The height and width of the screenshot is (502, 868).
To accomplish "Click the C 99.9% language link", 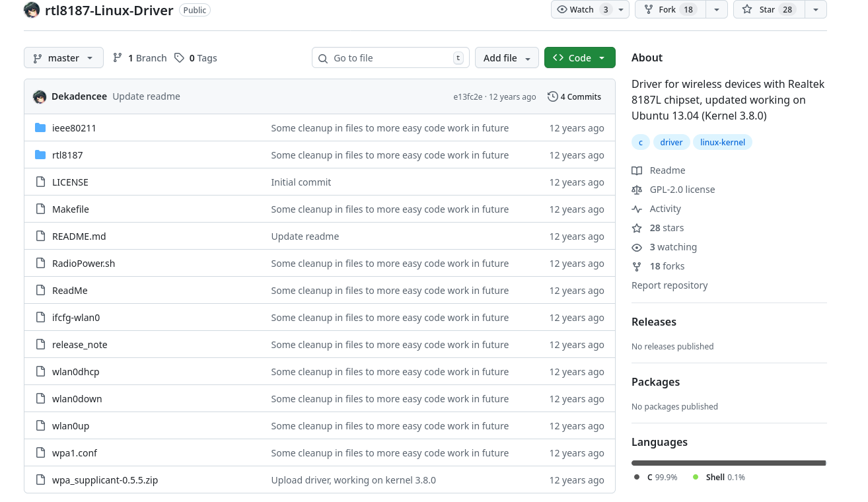I will click(655, 477).
